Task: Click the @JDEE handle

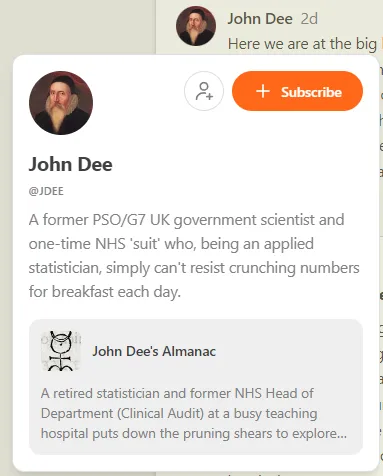Action: tap(46, 191)
